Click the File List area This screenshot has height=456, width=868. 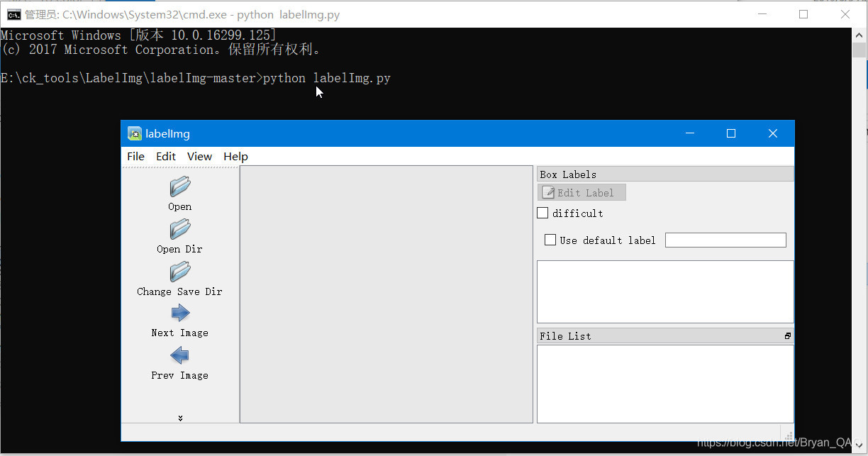(x=665, y=384)
